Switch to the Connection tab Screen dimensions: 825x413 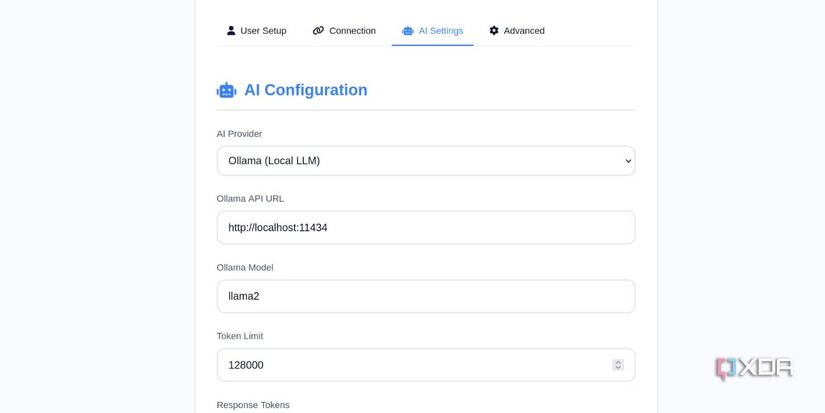coord(352,31)
